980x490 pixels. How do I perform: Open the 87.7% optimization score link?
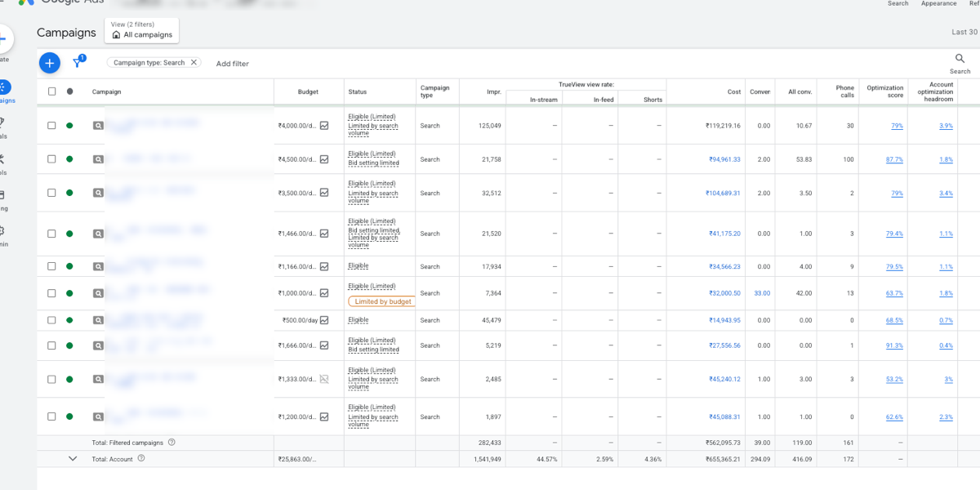(894, 159)
